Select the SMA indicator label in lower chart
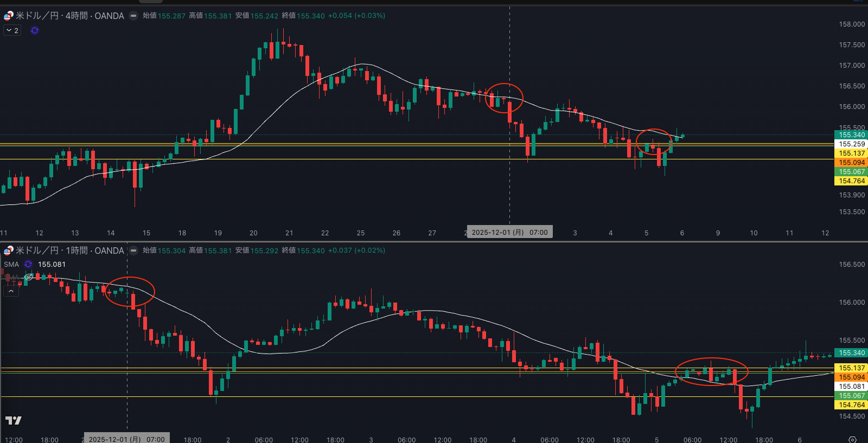This screenshot has width=868, height=443. [11, 265]
